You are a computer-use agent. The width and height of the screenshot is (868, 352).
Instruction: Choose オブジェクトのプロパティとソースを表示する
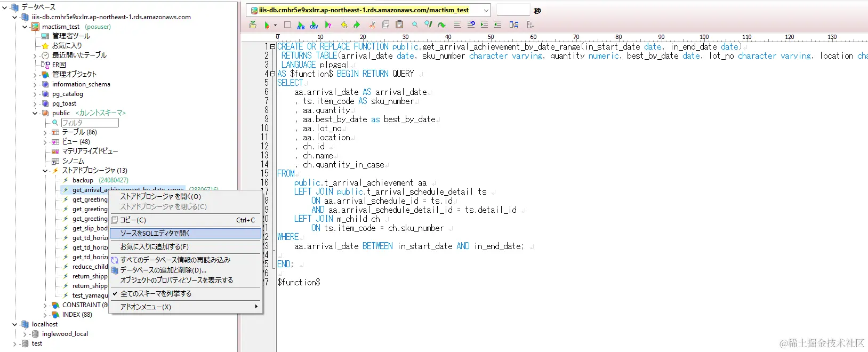point(186,280)
